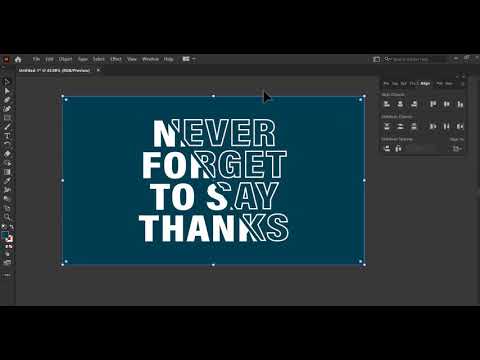
Task: Click Horizontal Align Center in Align panel
Action: point(400,104)
